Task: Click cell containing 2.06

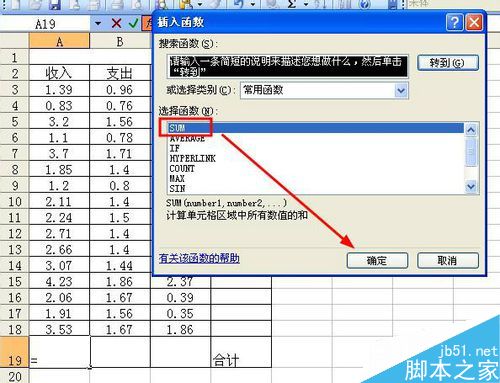Action: point(59,297)
